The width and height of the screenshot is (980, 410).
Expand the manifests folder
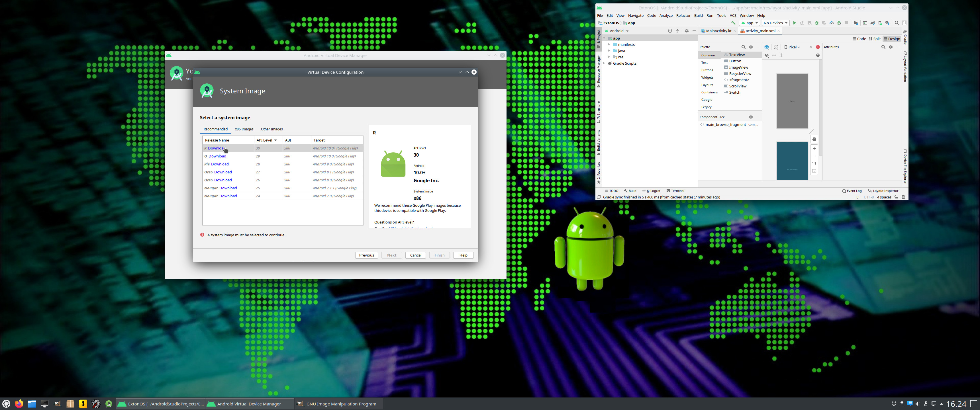click(609, 44)
